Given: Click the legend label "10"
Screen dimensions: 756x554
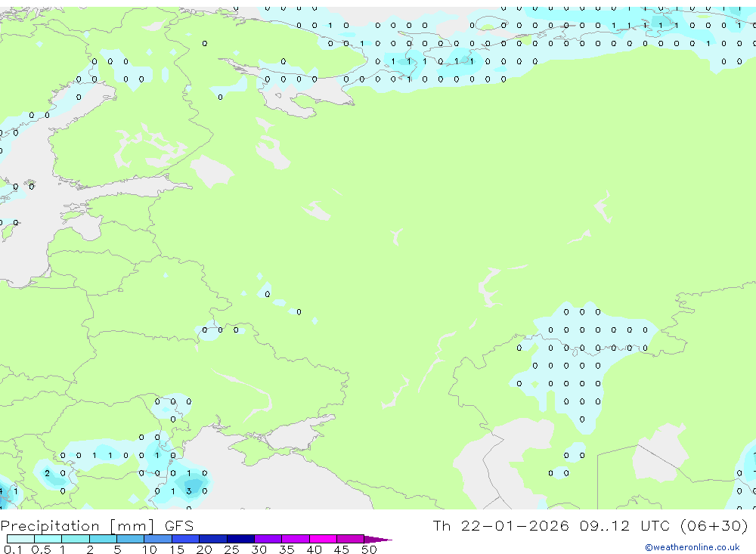Looking at the screenshot, I should [x=150, y=549].
